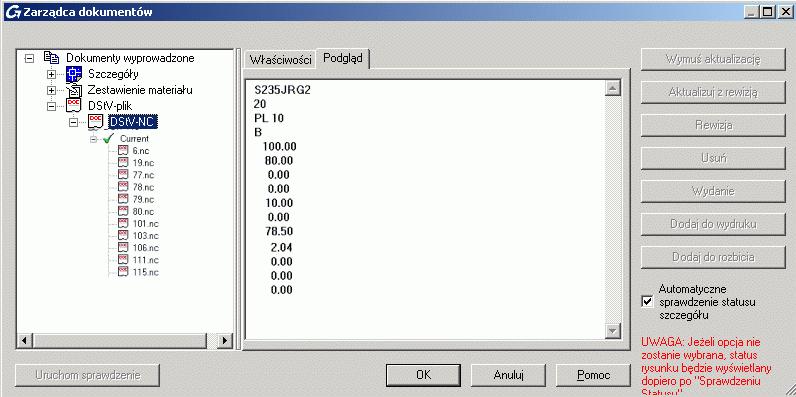This screenshot has height=397, width=796.
Task: Select the Current tree label
Action: pyautogui.click(x=135, y=139)
